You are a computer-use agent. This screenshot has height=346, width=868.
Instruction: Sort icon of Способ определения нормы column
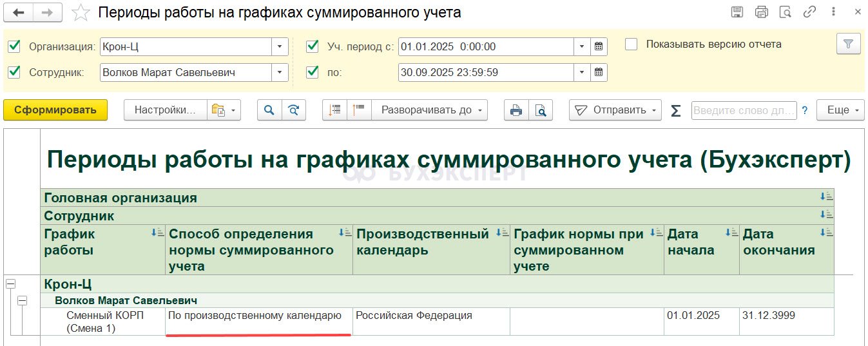(x=345, y=233)
